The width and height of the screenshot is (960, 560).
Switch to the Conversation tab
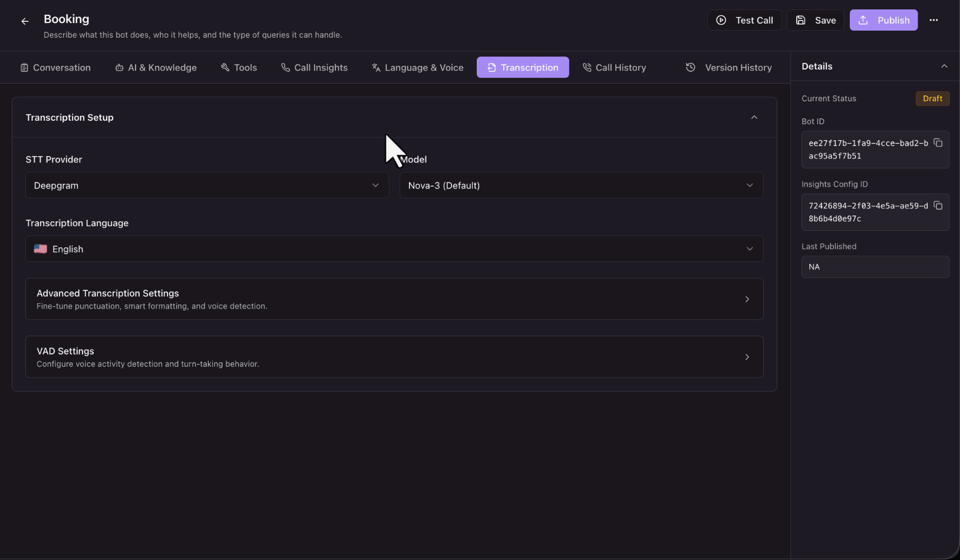tap(55, 68)
